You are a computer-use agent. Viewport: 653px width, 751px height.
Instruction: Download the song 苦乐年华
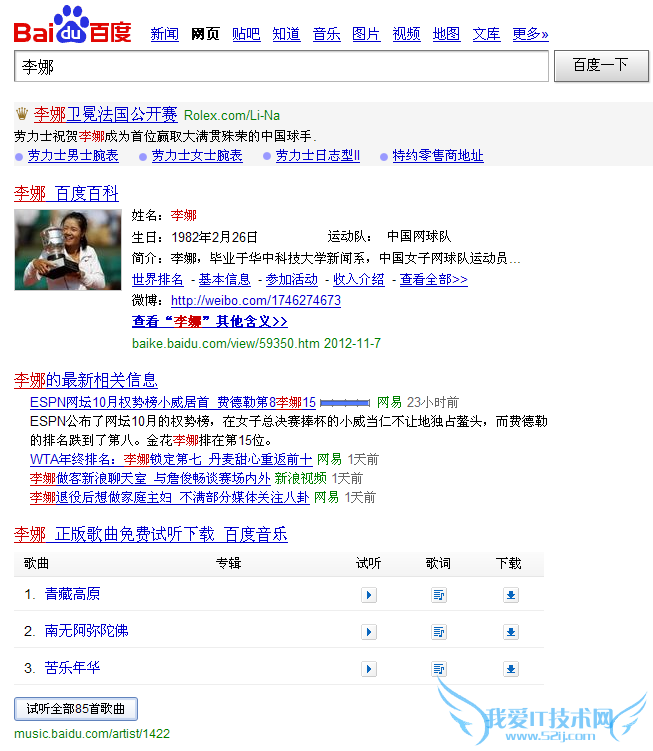click(x=511, y=669)
